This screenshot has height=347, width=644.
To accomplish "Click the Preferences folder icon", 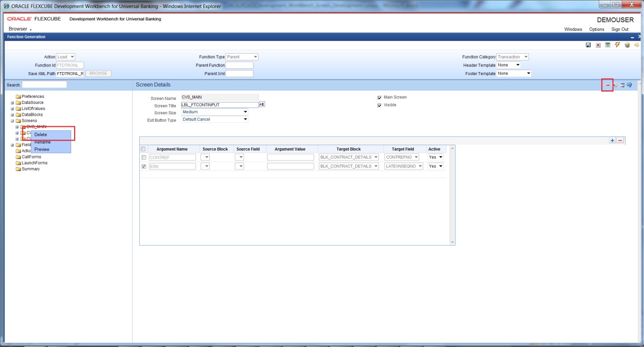I will [x=18, y=96].
